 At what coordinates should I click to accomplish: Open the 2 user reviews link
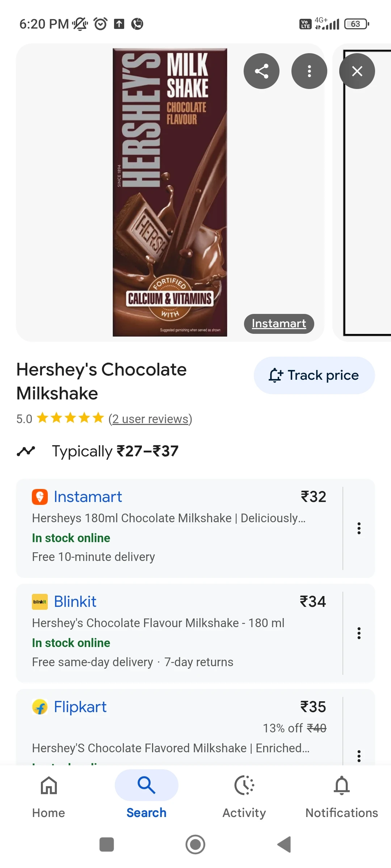click(x=150, y=419)
